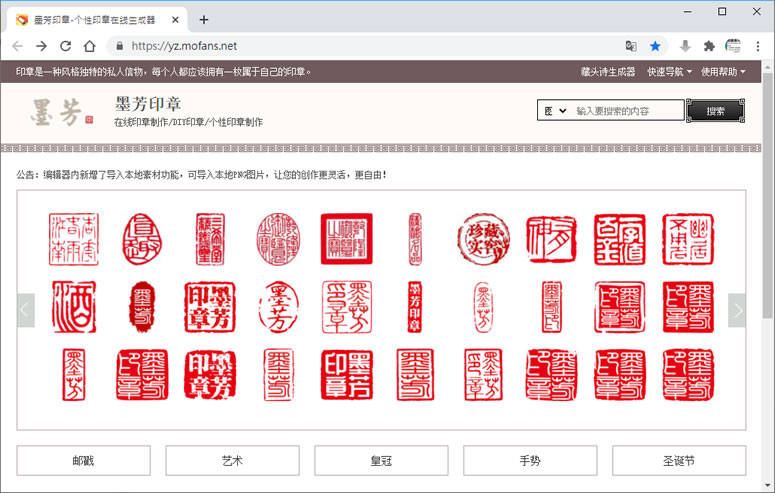The image size is (775, 493).
Task: Open the browser extensions puzzle icon
Action: coord(709,46)
